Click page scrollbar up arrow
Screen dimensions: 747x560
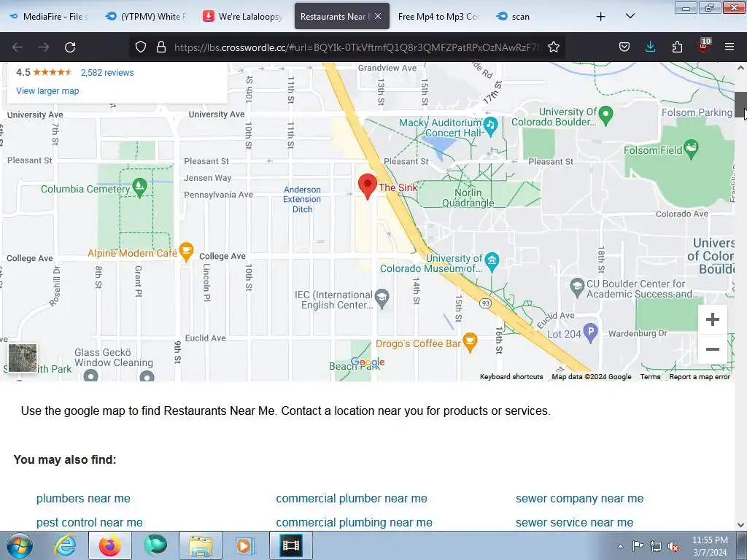(740, 68)
